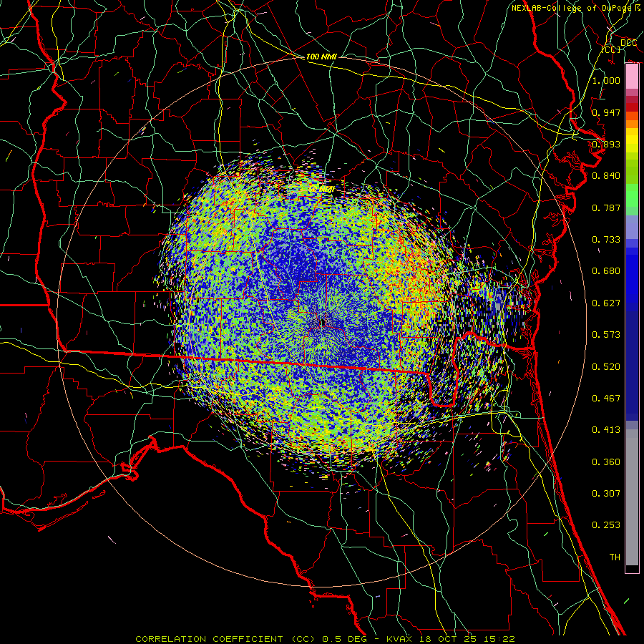Image resolution: width=644 pixels, height=644 pixels.
Task: Click the yellow segment of the color bar
Action: 632,140
